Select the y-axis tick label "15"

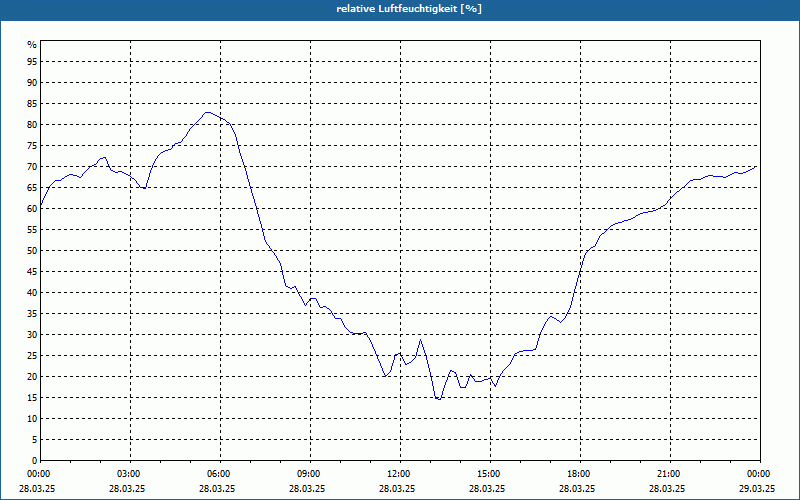point(32,397)
